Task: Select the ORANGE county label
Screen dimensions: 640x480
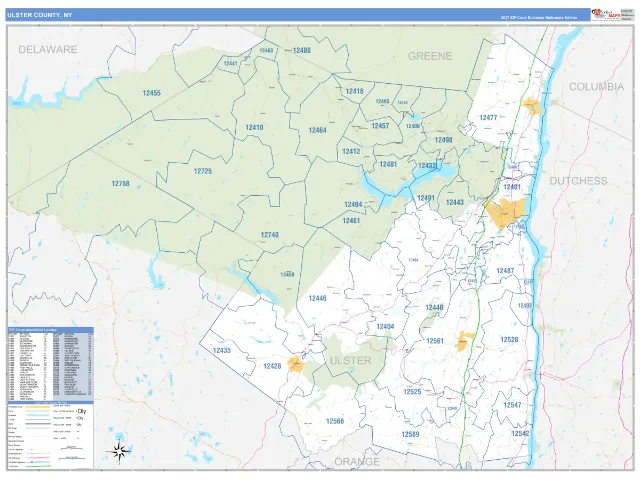Action: click(357, 462)
